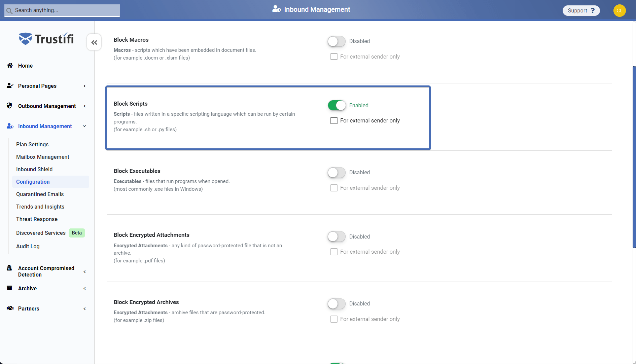Disable the Block Scripts toggle
The height and width of the screenshot is (364, 636).
click(x=337, y=105)
